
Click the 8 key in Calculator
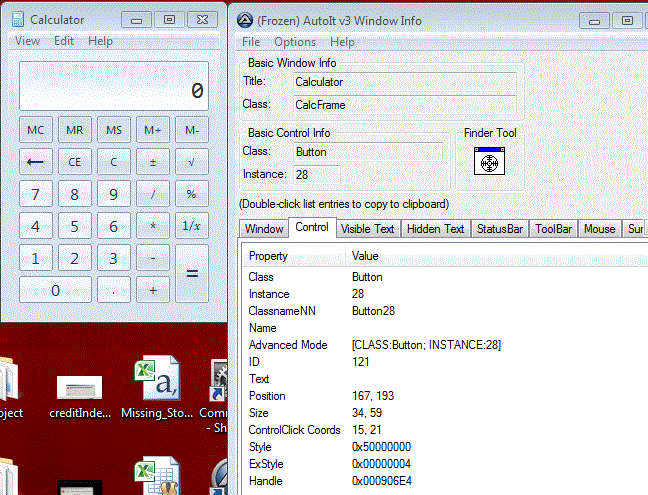[x=74, y=193]
